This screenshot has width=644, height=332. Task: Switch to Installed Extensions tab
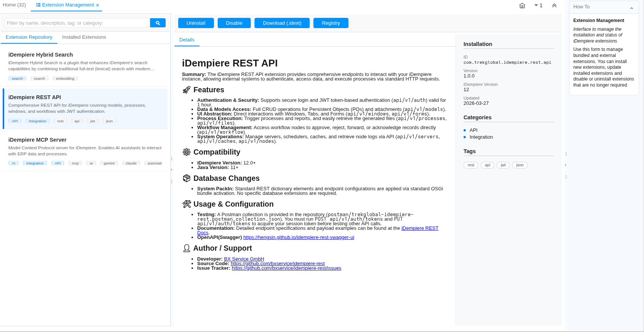(84, 37)
